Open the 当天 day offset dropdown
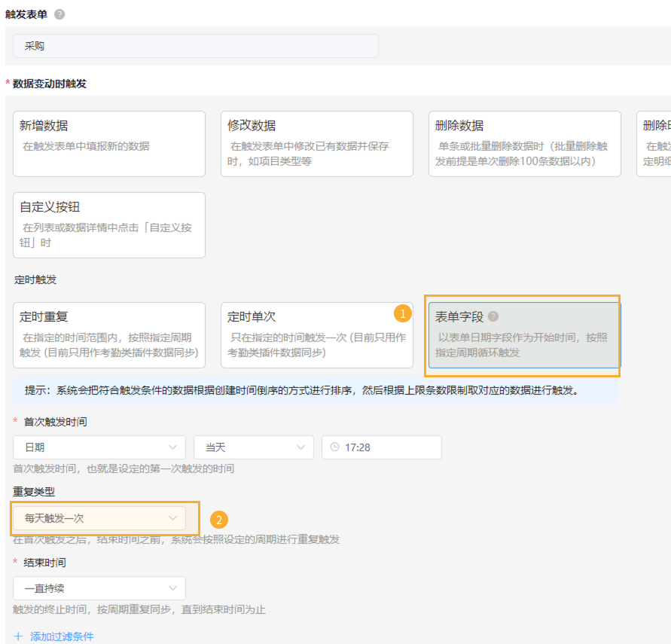The image size is (671, 644). 254,447
